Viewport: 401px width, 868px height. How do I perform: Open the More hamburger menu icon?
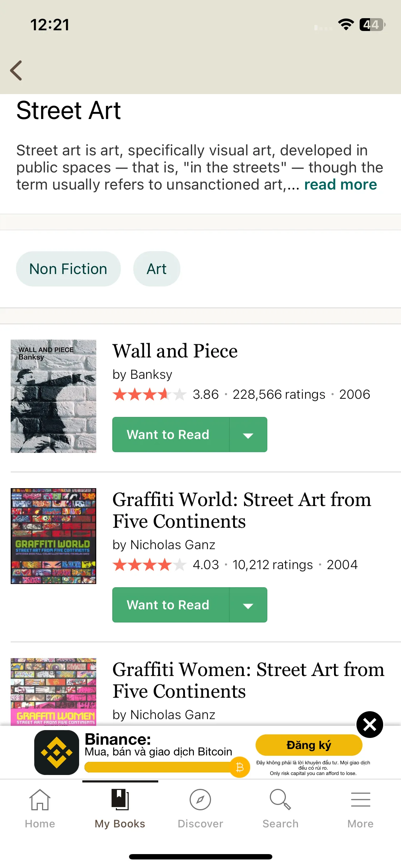[361, 799]
